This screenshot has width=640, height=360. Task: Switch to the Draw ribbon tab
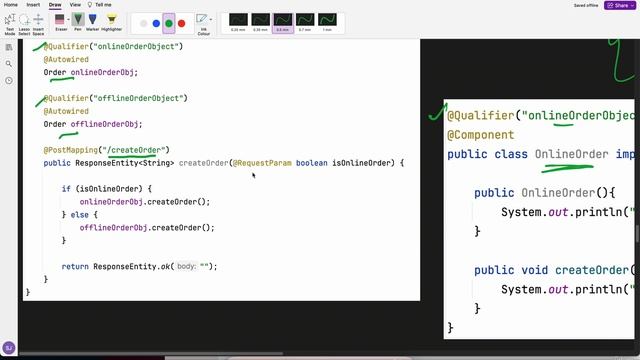(55, 5)
